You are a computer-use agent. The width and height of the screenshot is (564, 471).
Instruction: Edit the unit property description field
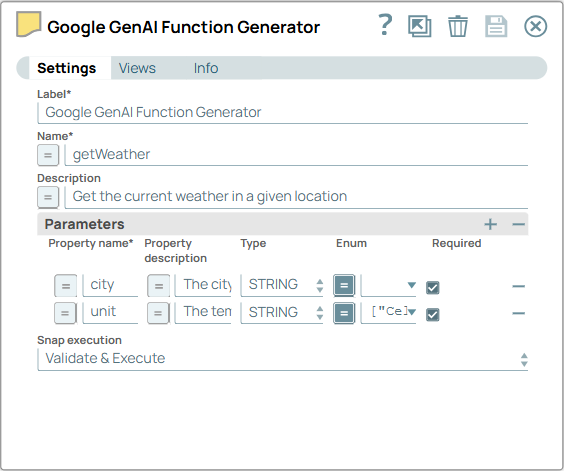pos(203,312)
